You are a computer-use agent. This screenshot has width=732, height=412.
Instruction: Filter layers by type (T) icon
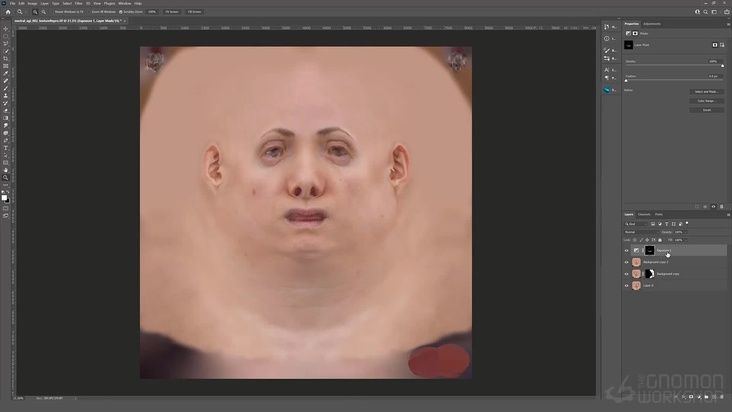[x=667, y=224]
